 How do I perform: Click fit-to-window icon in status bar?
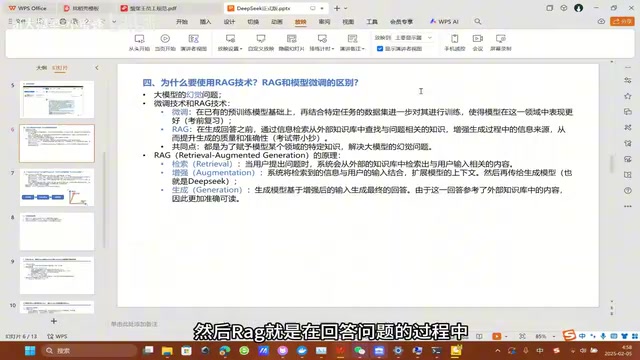[x=522, y=336]
